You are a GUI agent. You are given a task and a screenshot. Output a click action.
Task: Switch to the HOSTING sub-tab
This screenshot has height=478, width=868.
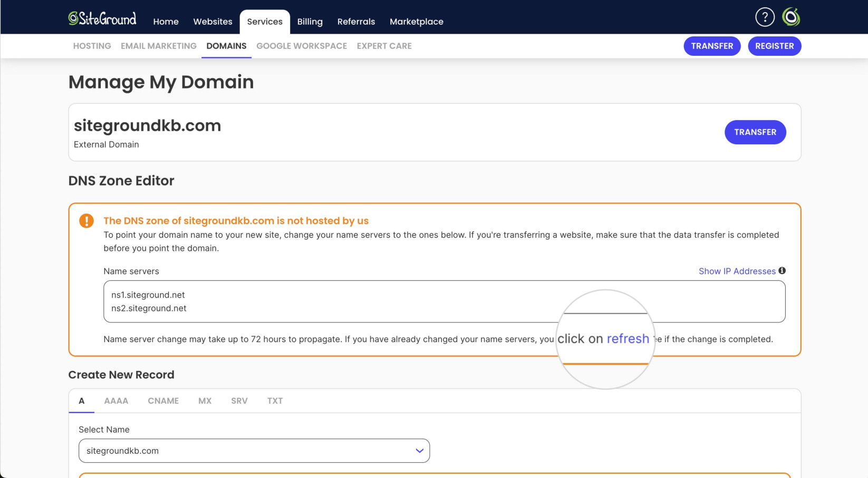(x=92, y=46)
